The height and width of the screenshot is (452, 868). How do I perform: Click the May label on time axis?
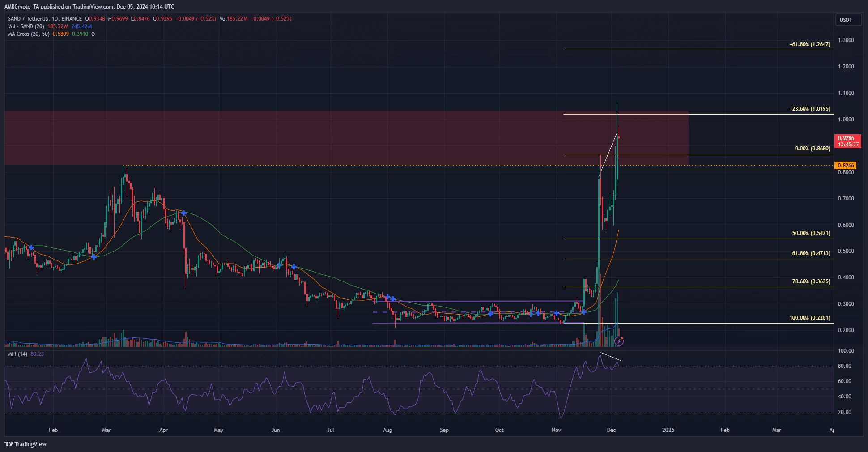tap(218, 430)
